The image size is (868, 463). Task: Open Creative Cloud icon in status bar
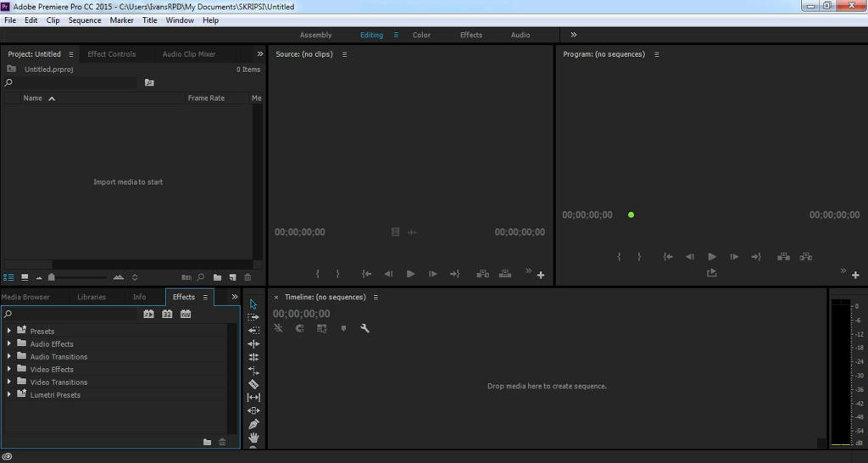click(x=7, y=457)
